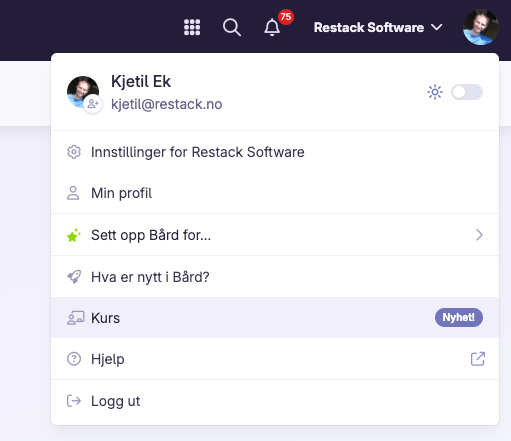Click the sun theme icon
The height and width of the screenshot is (441, 511).
[x=435, y=92]
